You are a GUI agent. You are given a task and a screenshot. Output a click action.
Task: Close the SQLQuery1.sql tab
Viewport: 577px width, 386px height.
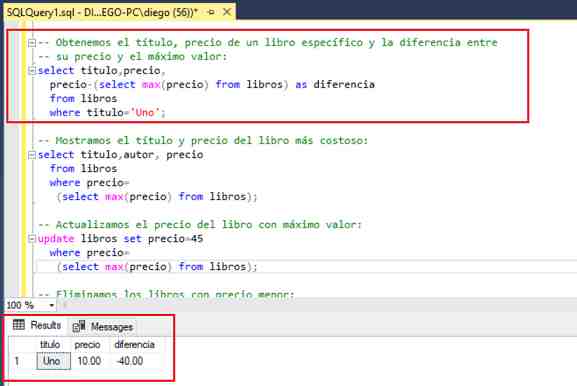(x=227, y=12)
